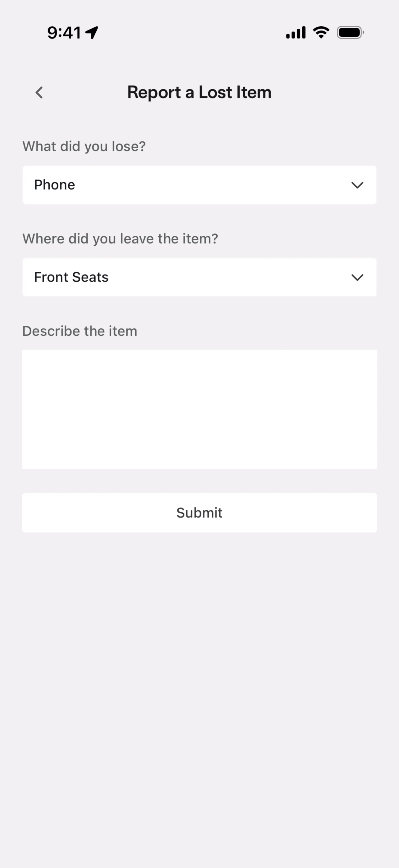Tap the 'Describe the item' label

point(80,331)
